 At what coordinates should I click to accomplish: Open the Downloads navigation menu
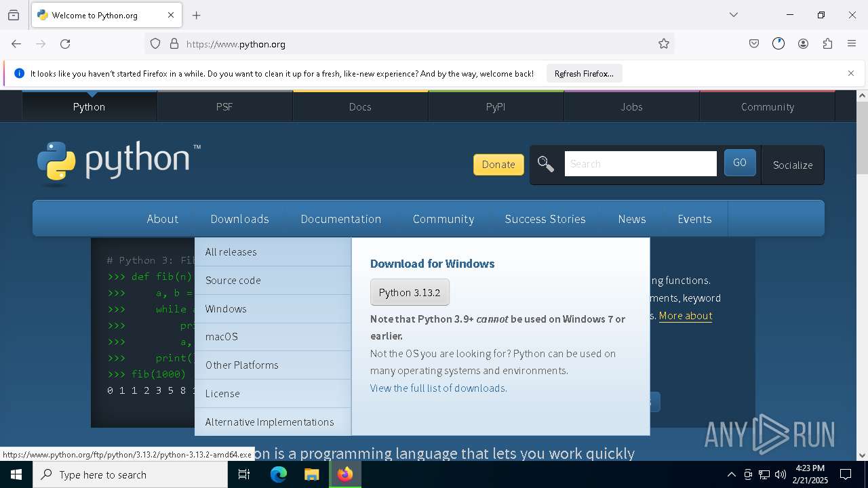click(x=239, y=219)
